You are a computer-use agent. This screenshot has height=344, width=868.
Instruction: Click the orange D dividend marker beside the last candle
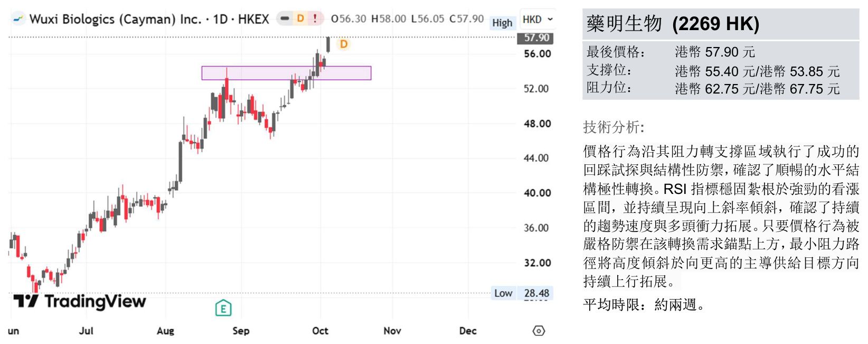coord(344,44)
